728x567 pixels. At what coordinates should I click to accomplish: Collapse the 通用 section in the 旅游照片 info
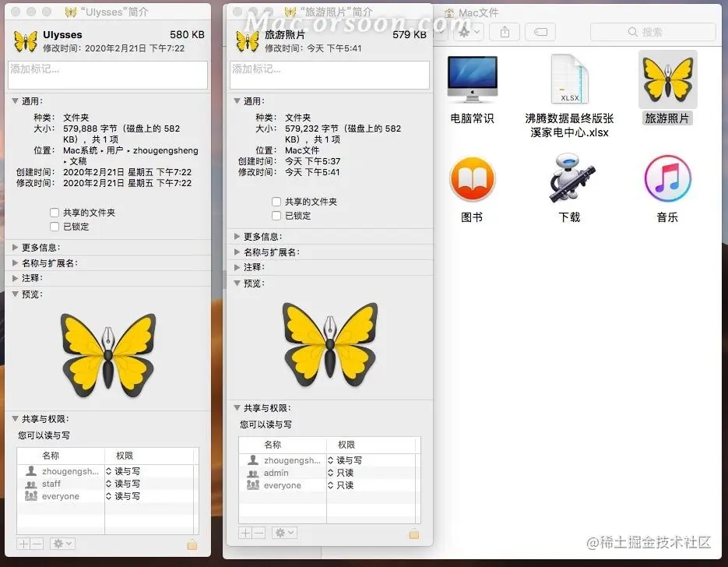click(x=237, y=100)
